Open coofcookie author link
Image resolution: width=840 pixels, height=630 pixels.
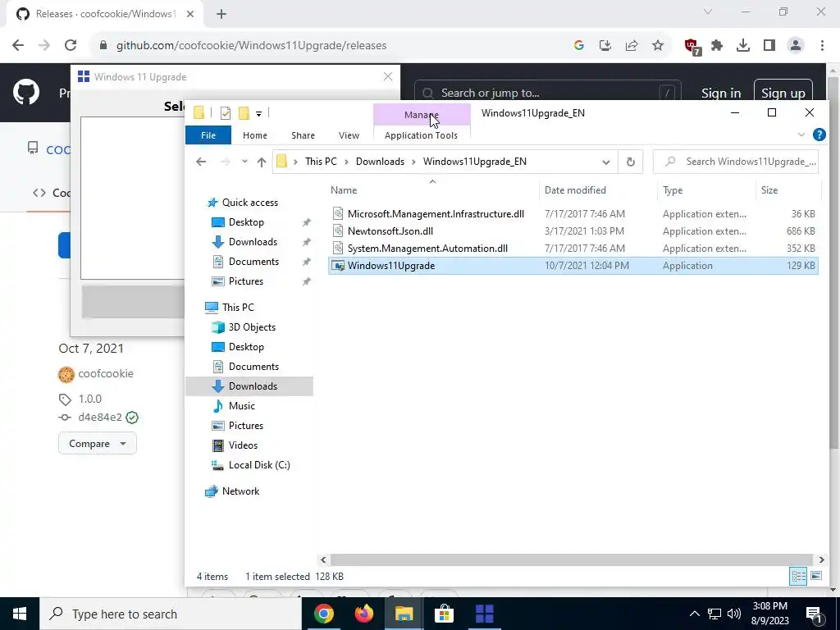coord(106,373)
